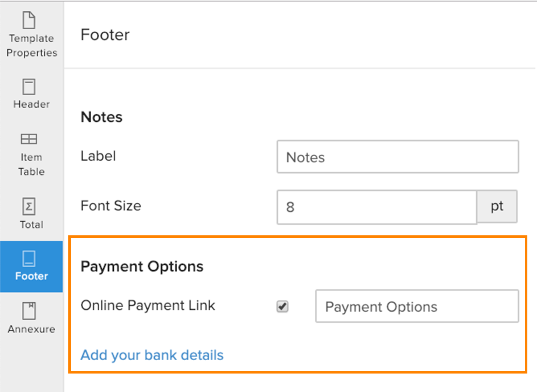537x392 pixels.
Task: Select the Payment Options text field
Action: pyautogui.click(x=416, y=306)
